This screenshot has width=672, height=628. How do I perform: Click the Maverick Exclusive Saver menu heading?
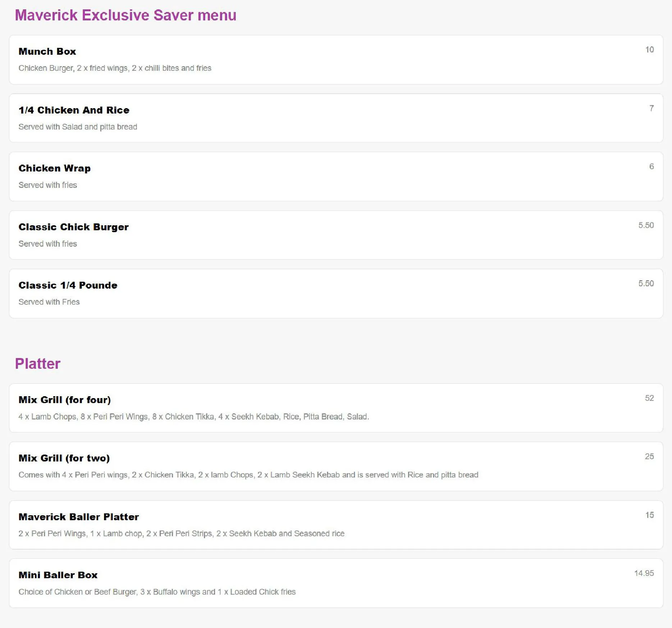tap(125, 15)
